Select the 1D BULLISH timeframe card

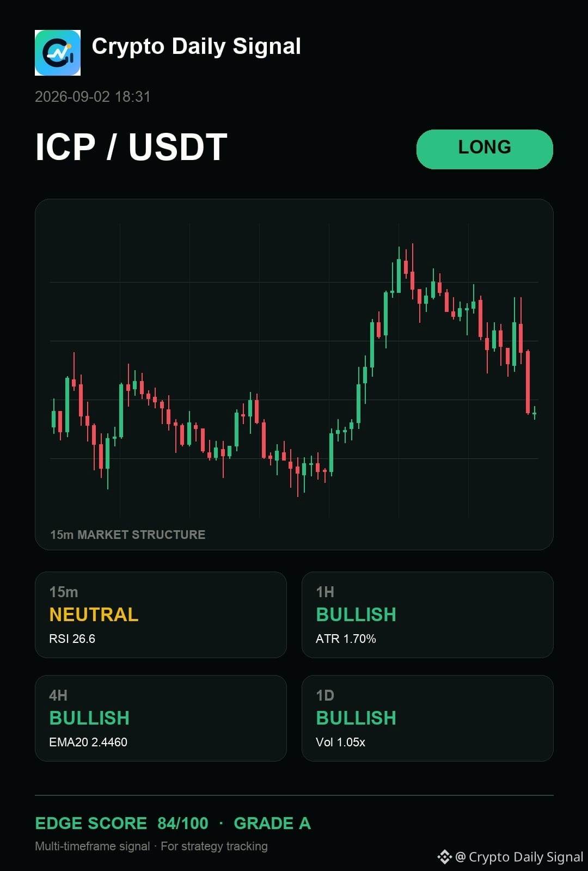pos(427,718)
